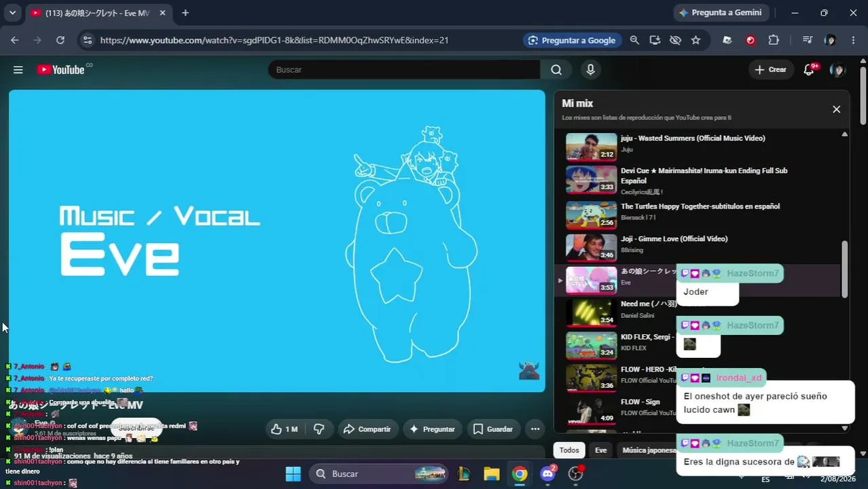Screen dimensions: 868x489
Task: Open the YouTube hamburger guide menu
Action: [18, 69]
